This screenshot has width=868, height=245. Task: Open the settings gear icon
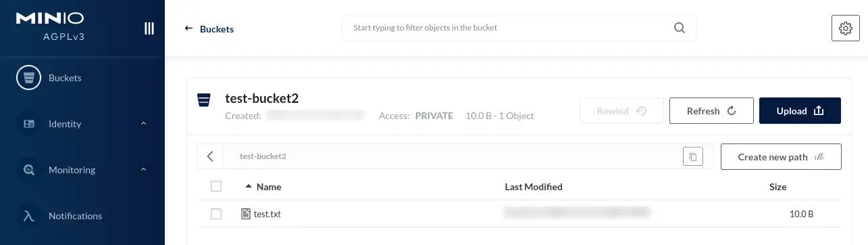(845, 28)
